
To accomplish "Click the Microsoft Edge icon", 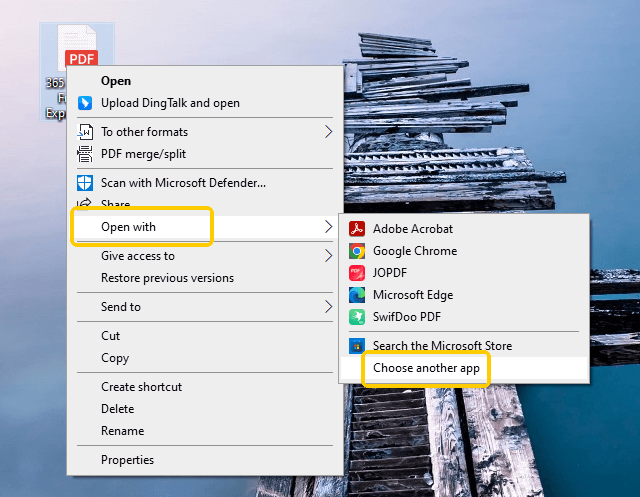I will click(x=356, y=295).
